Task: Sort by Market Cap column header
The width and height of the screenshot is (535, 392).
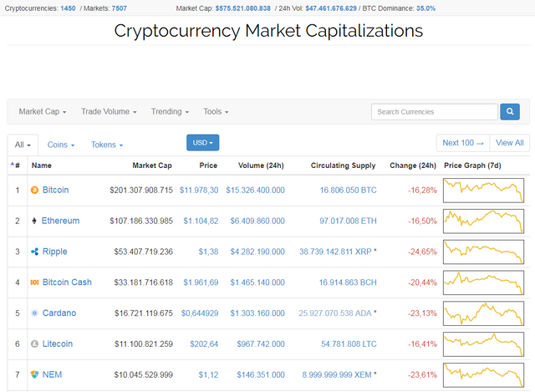Action: pyautogui.click(x=152, y=165)
